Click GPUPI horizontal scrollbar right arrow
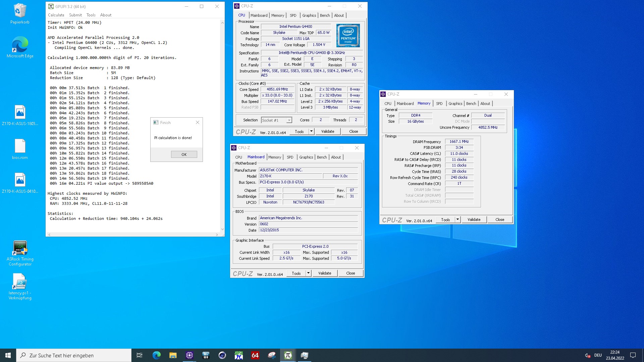 click(217, 235)
